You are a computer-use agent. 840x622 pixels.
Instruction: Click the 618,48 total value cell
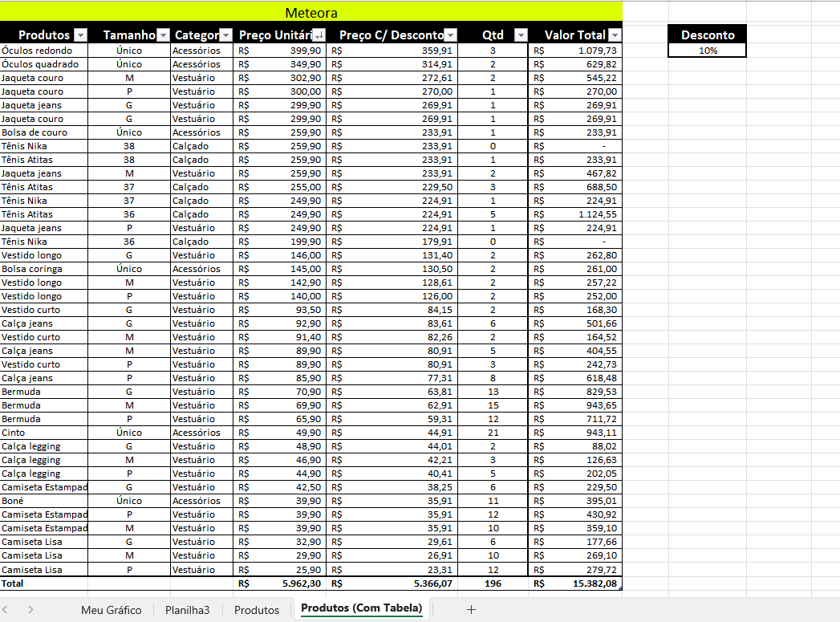[x=574, y=378]
